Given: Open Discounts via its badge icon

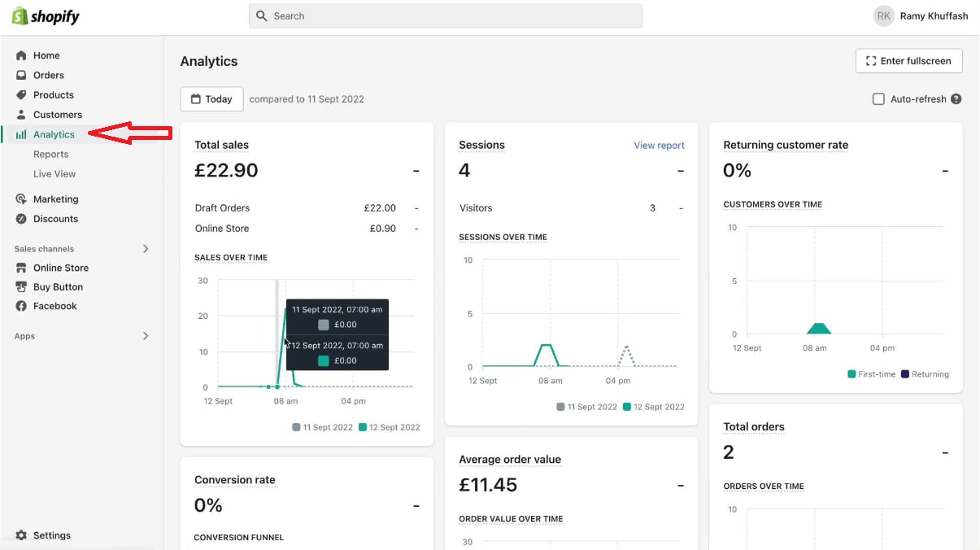Looking at the screenshot, I should [21, 219].
